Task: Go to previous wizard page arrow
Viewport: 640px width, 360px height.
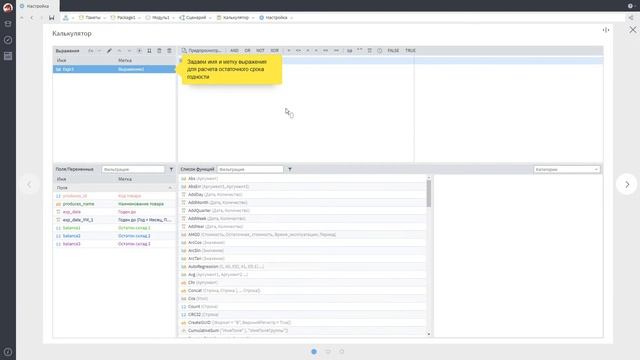Action: 29,184
